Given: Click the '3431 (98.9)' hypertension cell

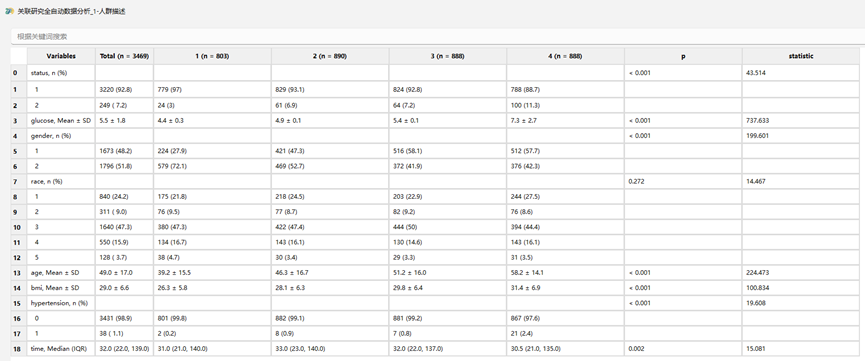Looking at the screenshot, I should (x=124, y=318).
